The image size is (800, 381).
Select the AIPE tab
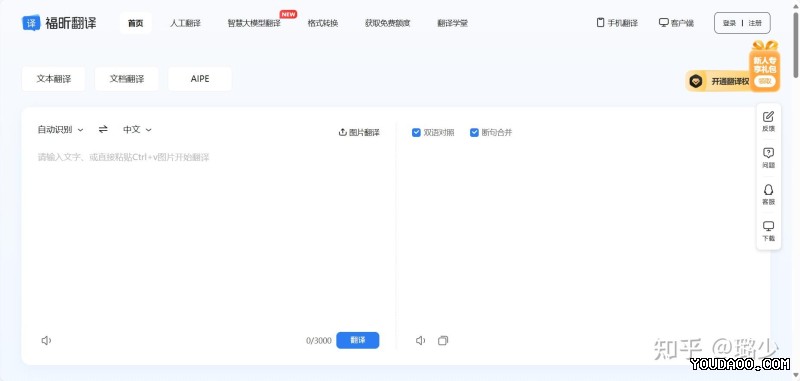(200, 79)
